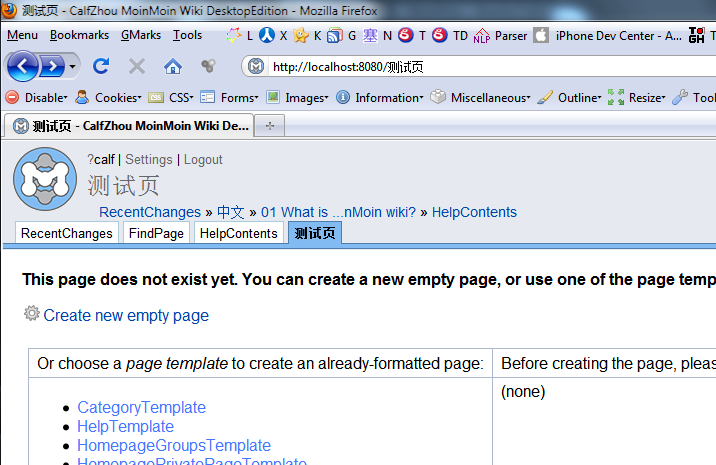Open the Bookmarks menu
This screenshot has height=465, width=716.
point(79,35)
